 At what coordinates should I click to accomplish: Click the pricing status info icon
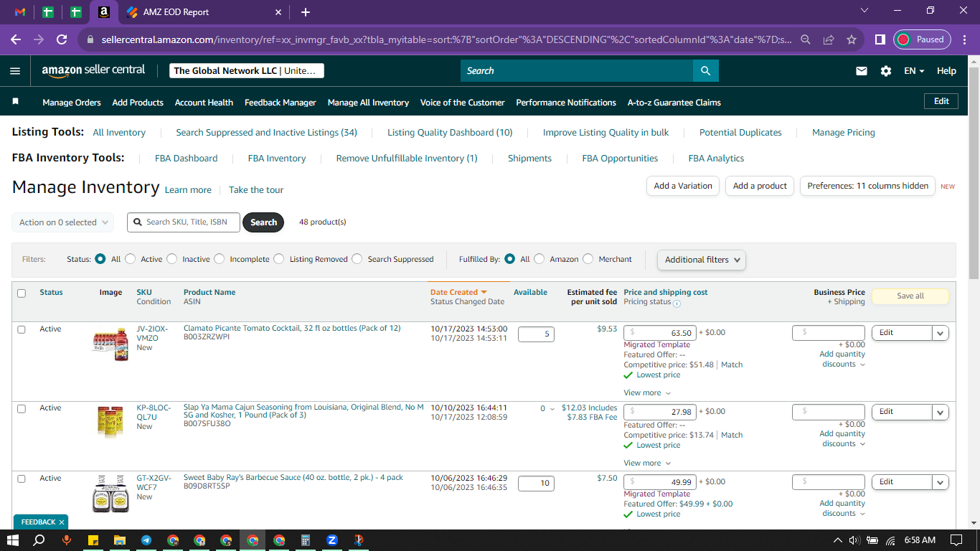point(677,303)
